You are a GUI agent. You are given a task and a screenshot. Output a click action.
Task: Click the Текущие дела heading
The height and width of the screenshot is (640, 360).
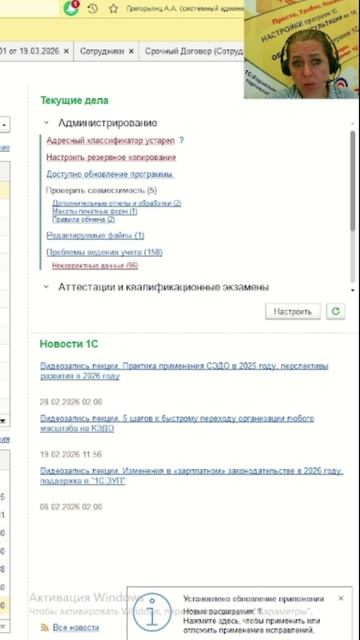click(x=74, y=100)
